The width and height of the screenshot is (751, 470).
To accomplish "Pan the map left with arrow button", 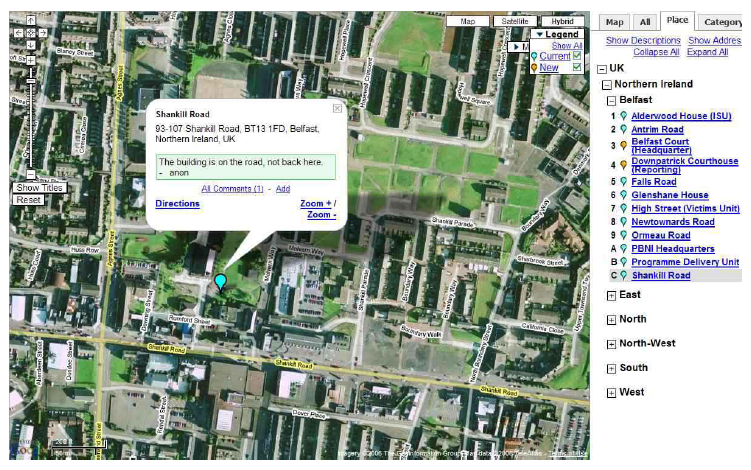I will point(19,32).
